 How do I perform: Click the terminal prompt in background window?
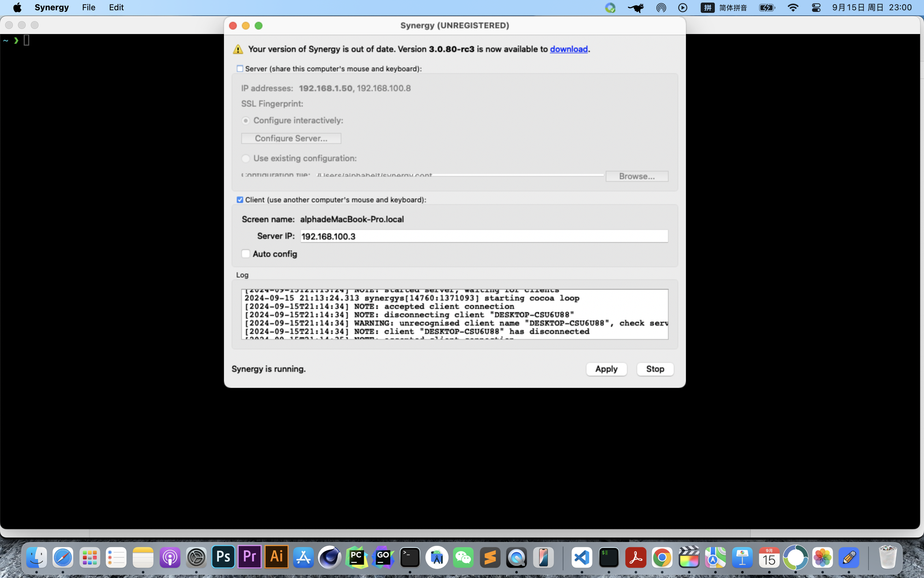point(16,40)
